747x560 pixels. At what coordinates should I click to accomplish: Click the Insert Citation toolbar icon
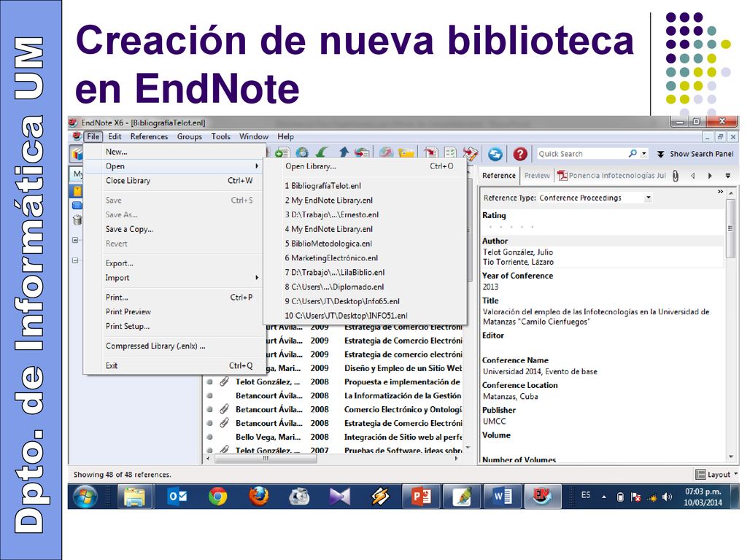pos(430,153)
